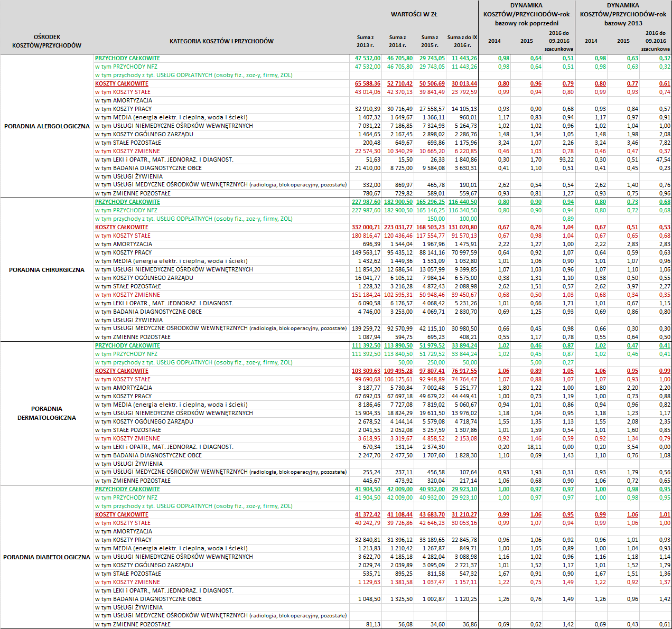Screen dimensions: 672x629
Task: Select the 'OŚRODEK KOSZTÓW/PRZYCHODÓW' column header
Action: pyautogui.click(x=46, y=41)
